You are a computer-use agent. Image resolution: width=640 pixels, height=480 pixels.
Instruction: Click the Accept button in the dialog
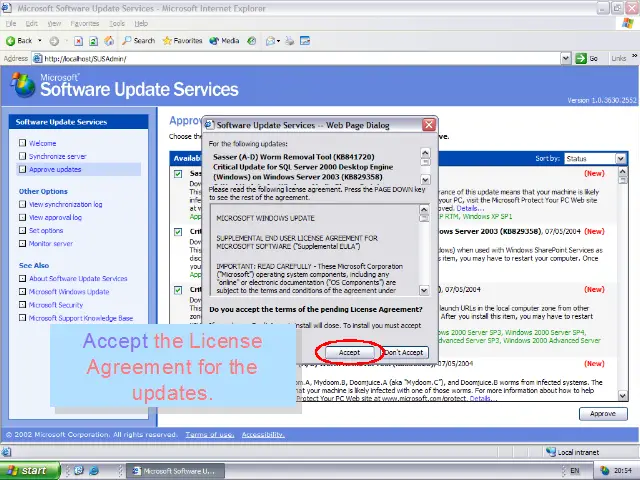(x=349, y=352)
